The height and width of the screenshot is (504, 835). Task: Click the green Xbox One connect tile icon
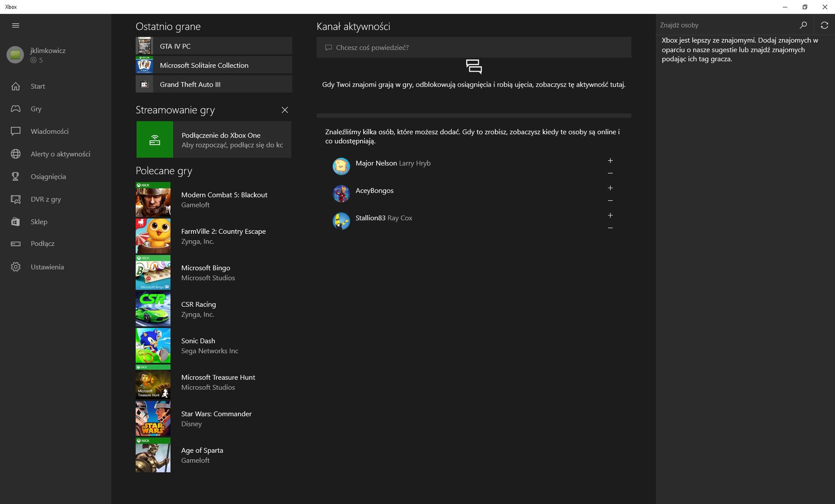155,139
